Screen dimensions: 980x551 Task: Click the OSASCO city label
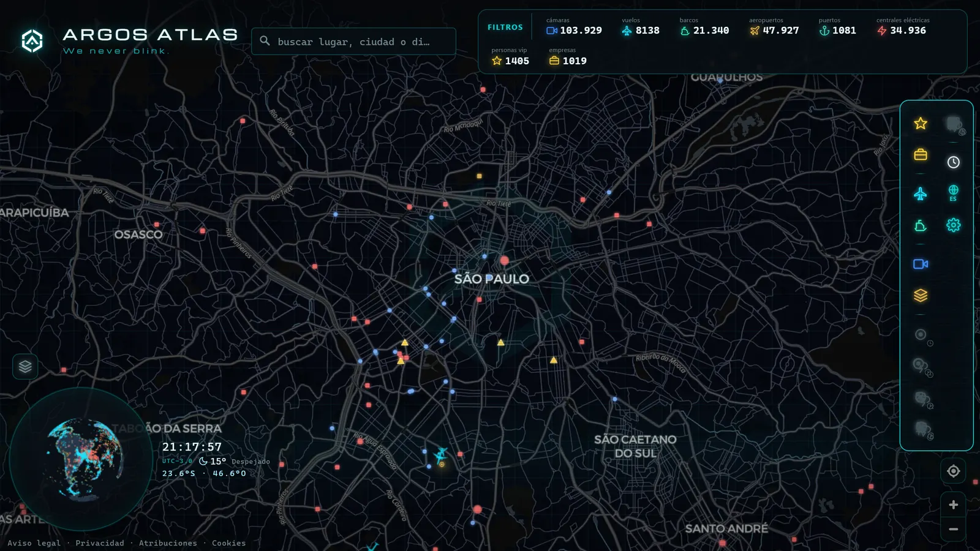tap(138, 234)
